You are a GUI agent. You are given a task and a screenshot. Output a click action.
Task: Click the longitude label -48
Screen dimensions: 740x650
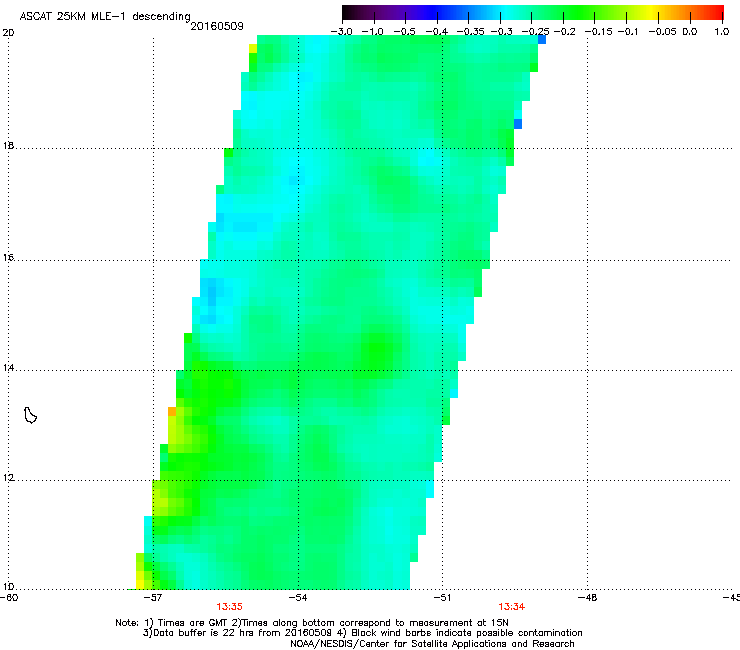[x=588, y=598]
